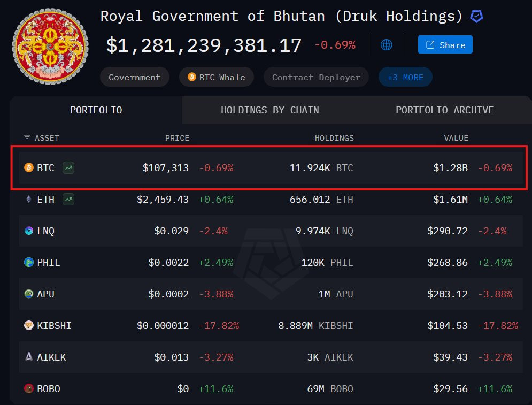Click the BOBO price change +11.6%

click(216, 389)
